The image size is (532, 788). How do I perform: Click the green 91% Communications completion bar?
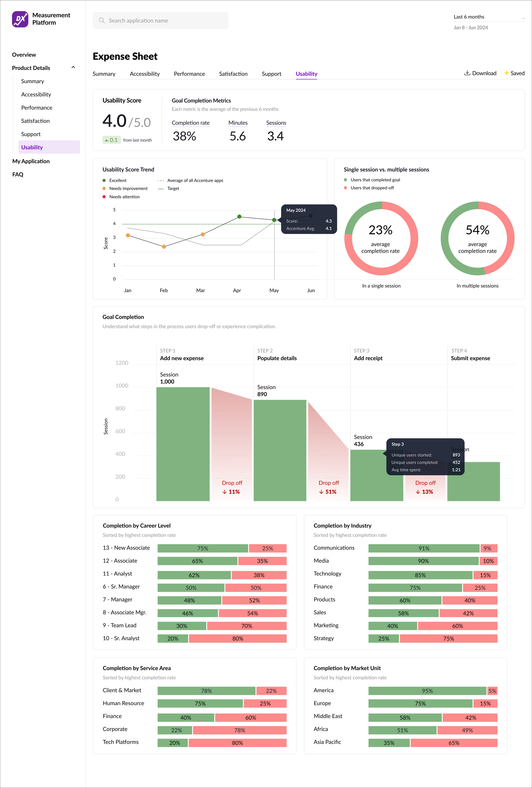click(x=423, y=548)
